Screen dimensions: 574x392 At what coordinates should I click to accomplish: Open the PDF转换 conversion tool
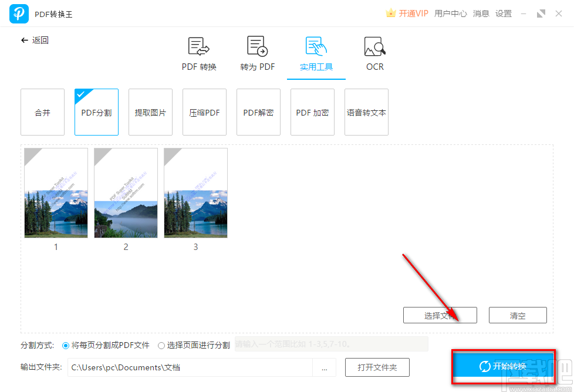coord(198,53)
